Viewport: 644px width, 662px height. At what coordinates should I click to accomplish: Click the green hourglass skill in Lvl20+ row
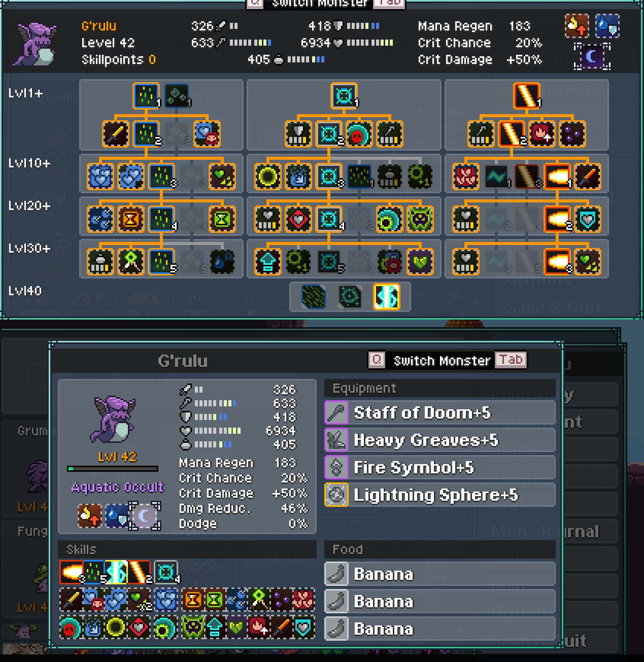pos(222,219)
